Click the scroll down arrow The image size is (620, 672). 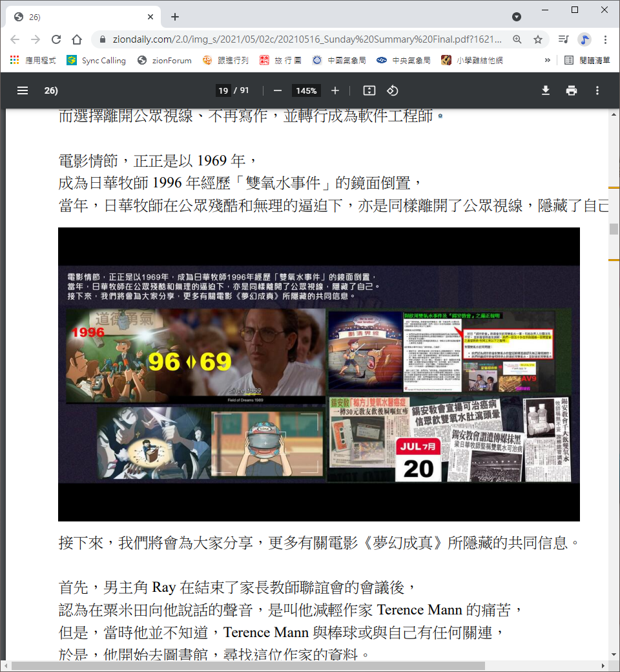tap(614, 655)
